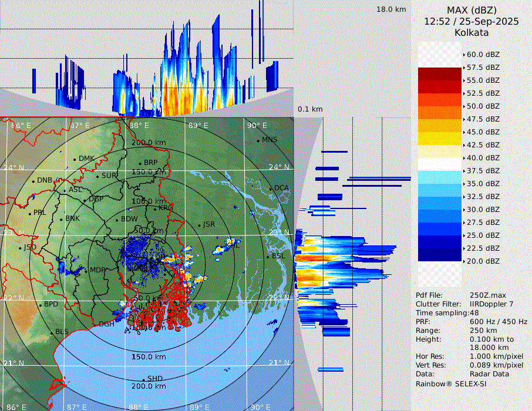
Task: Click the arrow marker beside 40.0 dBZ
Action: [x=464, y=158]
